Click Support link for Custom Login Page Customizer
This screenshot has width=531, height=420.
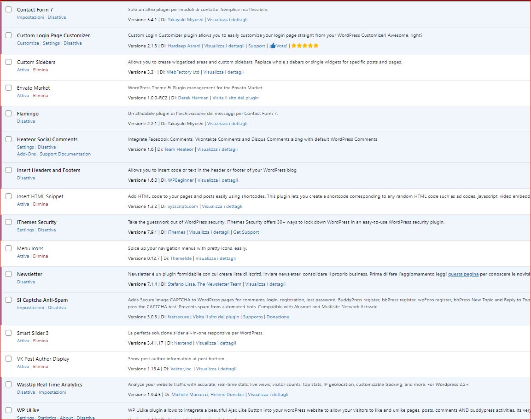(257, 46)
